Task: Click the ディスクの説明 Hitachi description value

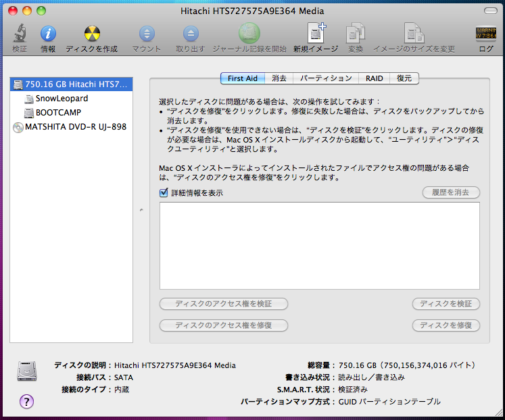Action: click(x=175, y=365)
